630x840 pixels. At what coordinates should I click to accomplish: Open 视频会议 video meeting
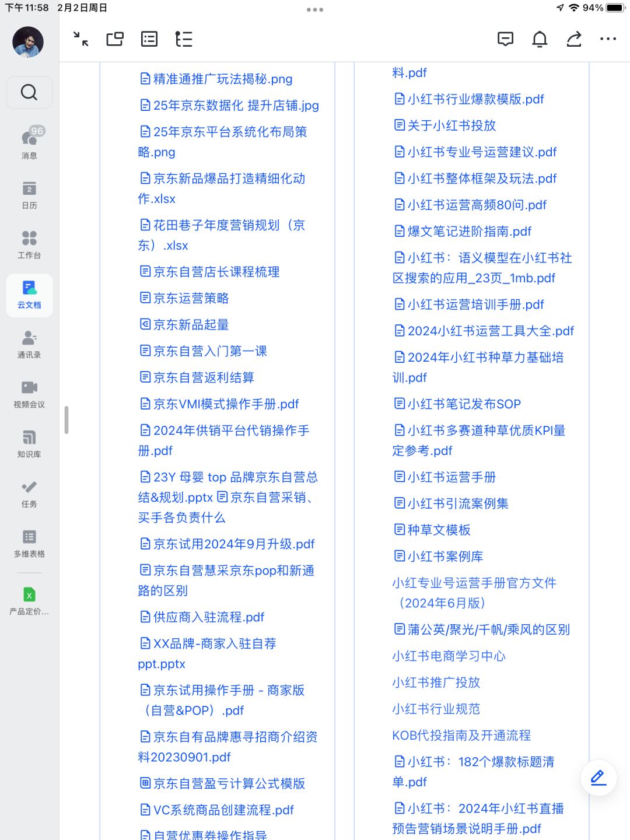tap(29, 394)
